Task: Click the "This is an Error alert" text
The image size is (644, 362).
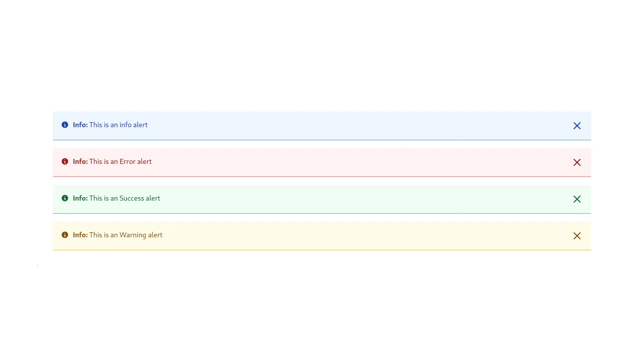Action: (120, 161)
